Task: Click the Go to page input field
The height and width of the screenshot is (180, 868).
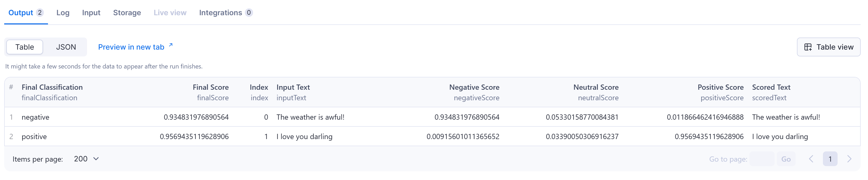Action: (762, 158)
